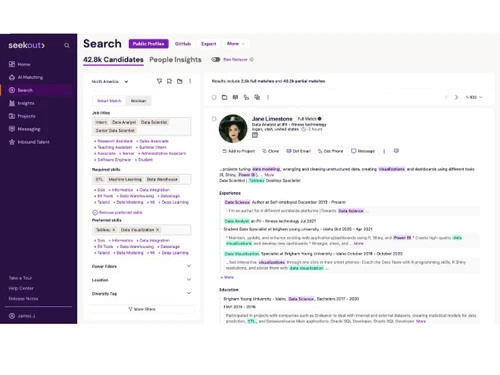The width and height of the screenshot is (500, 375).
Task: Click the third icon in results toolbar
Action: point(235,97)
